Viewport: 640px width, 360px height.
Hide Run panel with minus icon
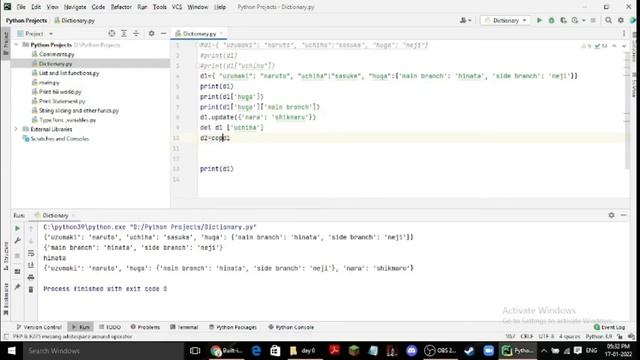point(624,215)
